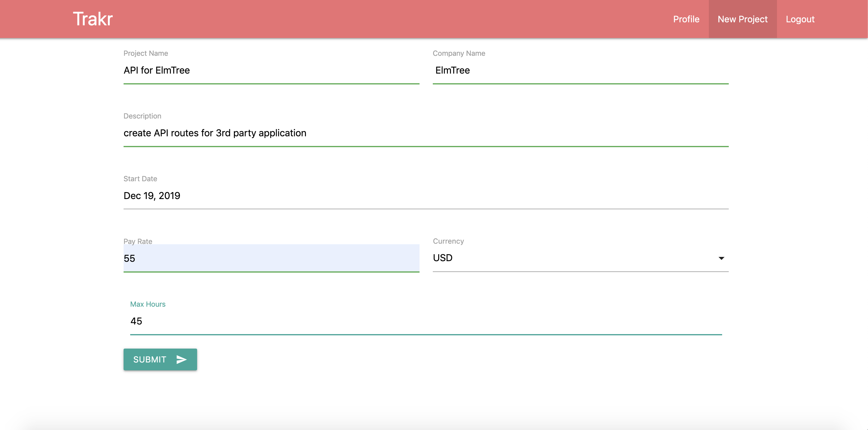Click the USD text value
The width and height of the screenshot is (868, 430).
pyautogui.click(x=442, y=258)
